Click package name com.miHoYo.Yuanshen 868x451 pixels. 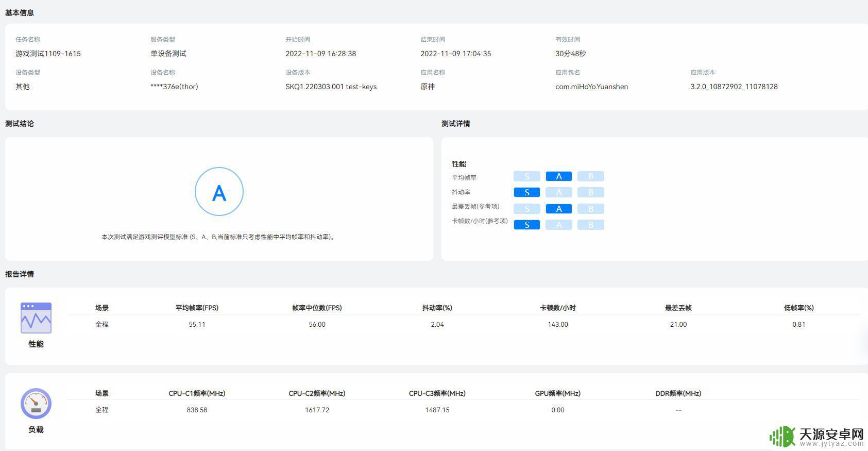pos(591,87)
